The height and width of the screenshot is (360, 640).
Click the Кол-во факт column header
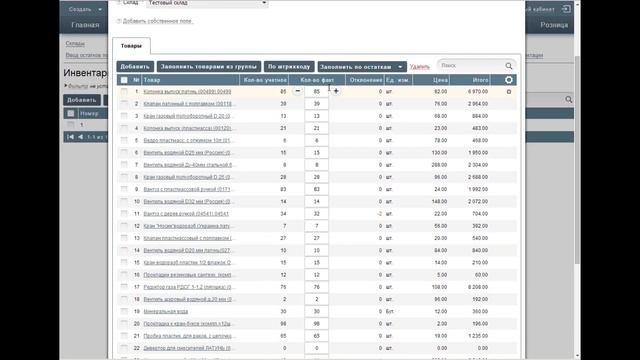[x=317, y=80]
